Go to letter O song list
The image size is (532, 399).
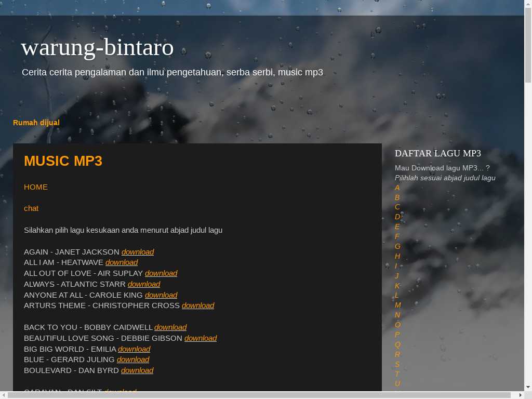397,325
